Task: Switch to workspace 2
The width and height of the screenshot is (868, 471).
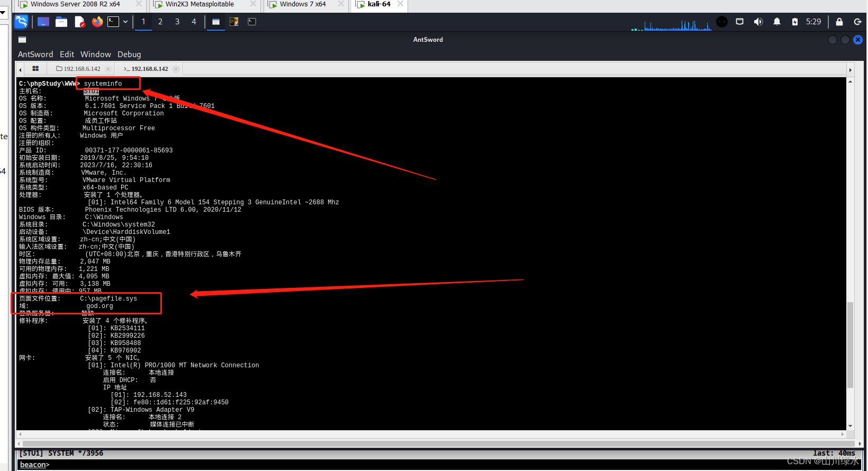Action: tap(160, 22)
